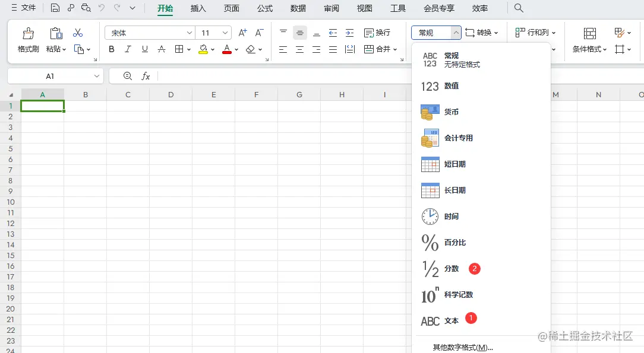Click Align Right icon
644x353 pixels.
click(x=316, y=49)
